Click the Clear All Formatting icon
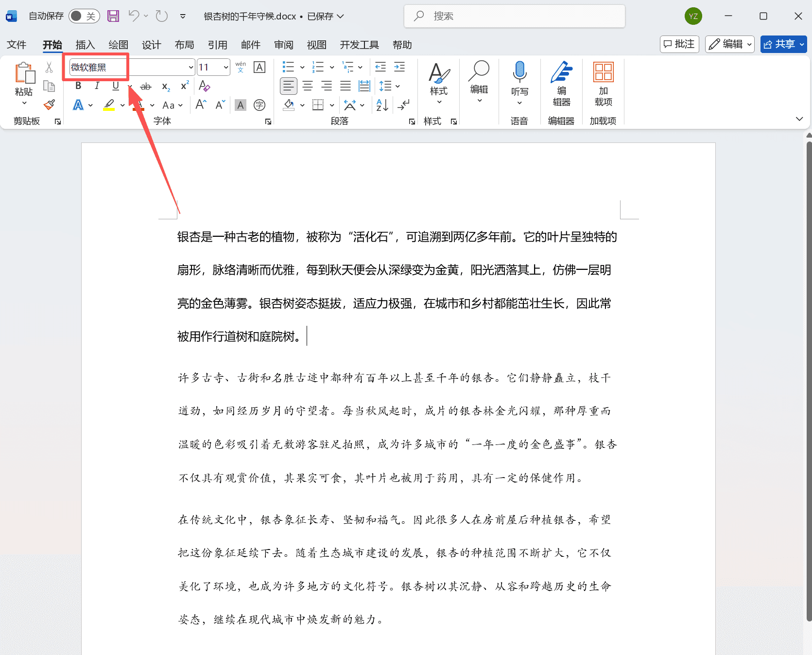 tap(204, 86)
